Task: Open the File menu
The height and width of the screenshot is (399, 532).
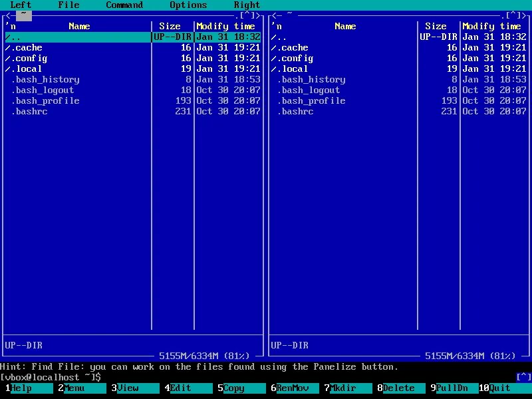Action: coord(69,5)
